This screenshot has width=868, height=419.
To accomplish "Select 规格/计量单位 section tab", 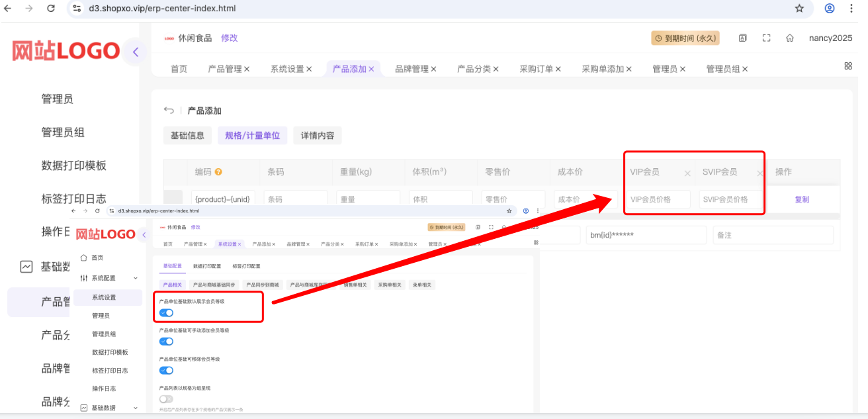I will click(253, 136).
